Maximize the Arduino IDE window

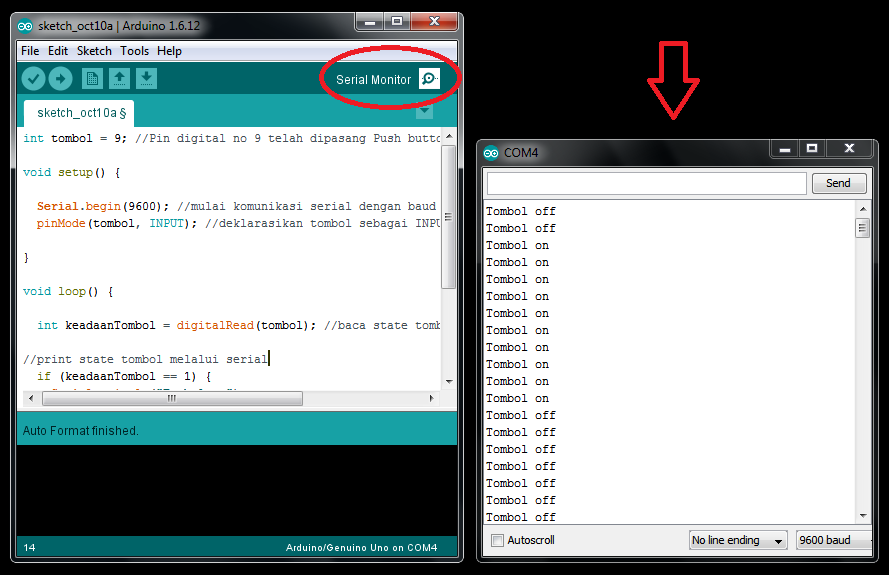click(397, 22)
